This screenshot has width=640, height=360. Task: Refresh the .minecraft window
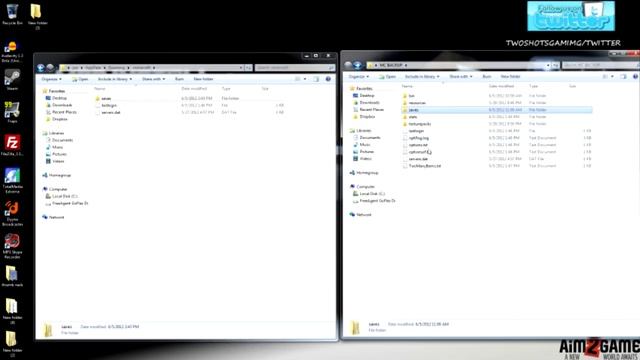click(x=248, y=68)
